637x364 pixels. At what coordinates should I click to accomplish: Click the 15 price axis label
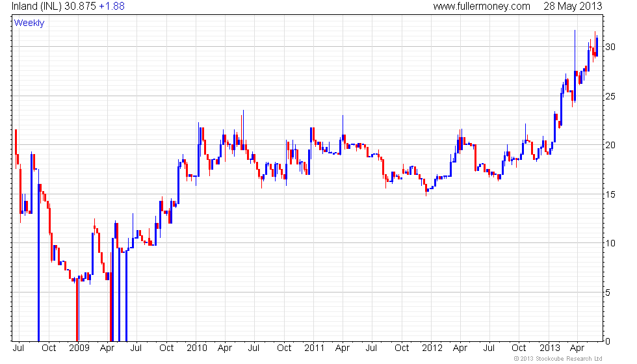(x=610, y=194)
